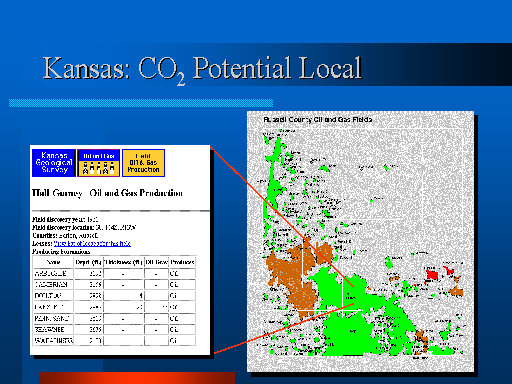Viewport: 512px width, 384px height.
Task: Click the Name column header
Action: (x=53, y=262)
